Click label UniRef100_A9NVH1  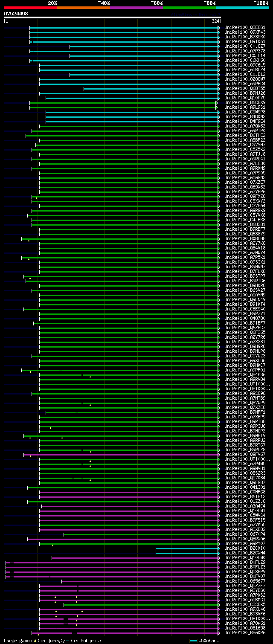(245, 469)
